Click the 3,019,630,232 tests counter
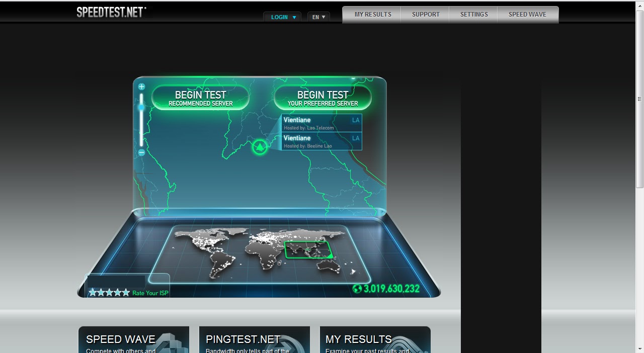Image resolution: width=644 pixels, height=353 pixels. tap(391, 289)
